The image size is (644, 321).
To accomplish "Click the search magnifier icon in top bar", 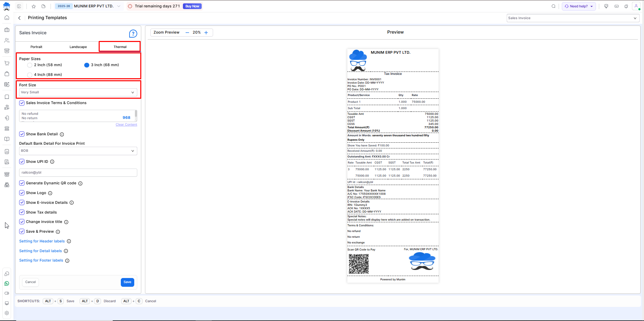I will tap(553, 6).
